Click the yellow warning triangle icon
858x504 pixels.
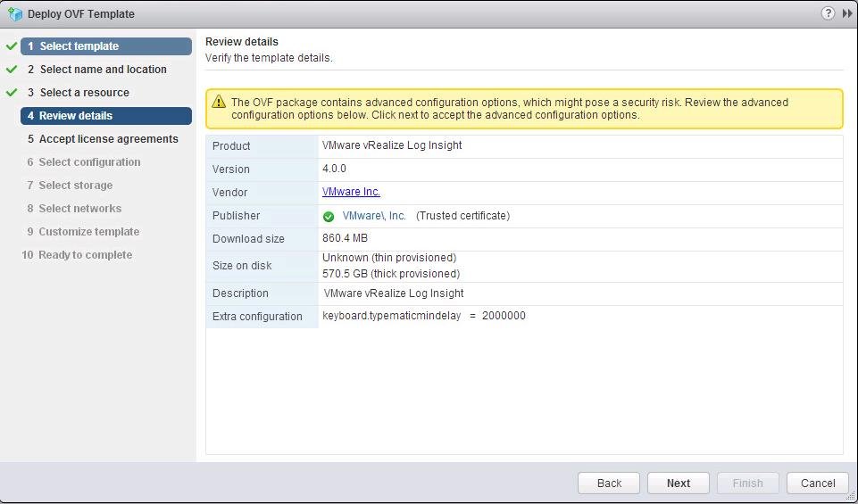[218, 102]
